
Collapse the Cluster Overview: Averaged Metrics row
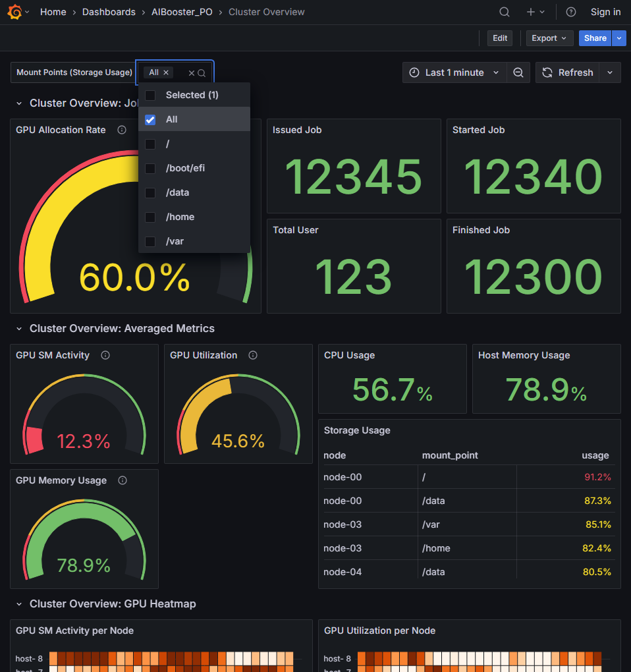click(20, 328)
